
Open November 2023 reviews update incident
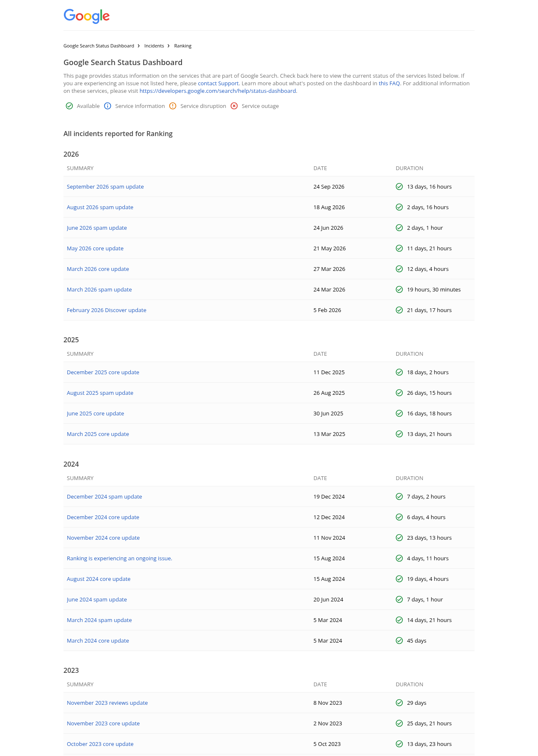point(107,703)
